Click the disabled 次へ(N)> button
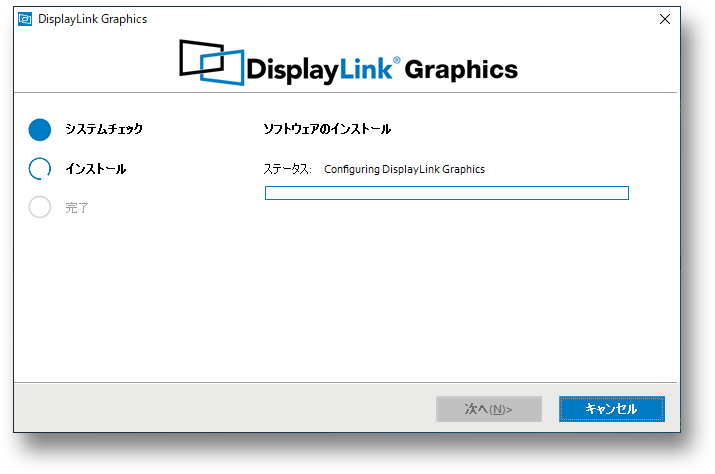 pyautogui.click(x=489, y=409)
